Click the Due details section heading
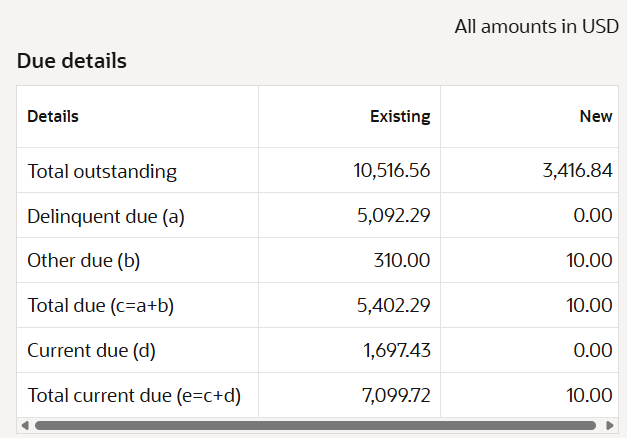The height and width of the screenshot is (438, 627). coord(72,61)
